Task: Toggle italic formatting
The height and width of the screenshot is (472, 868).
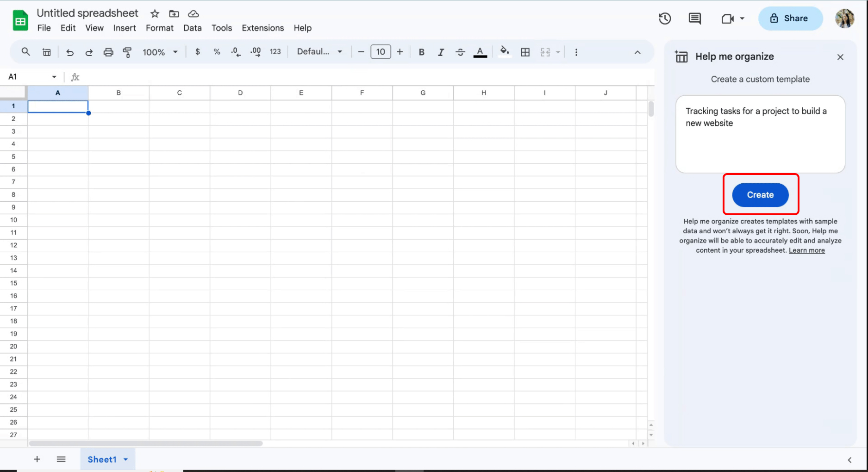Action: 441,52
